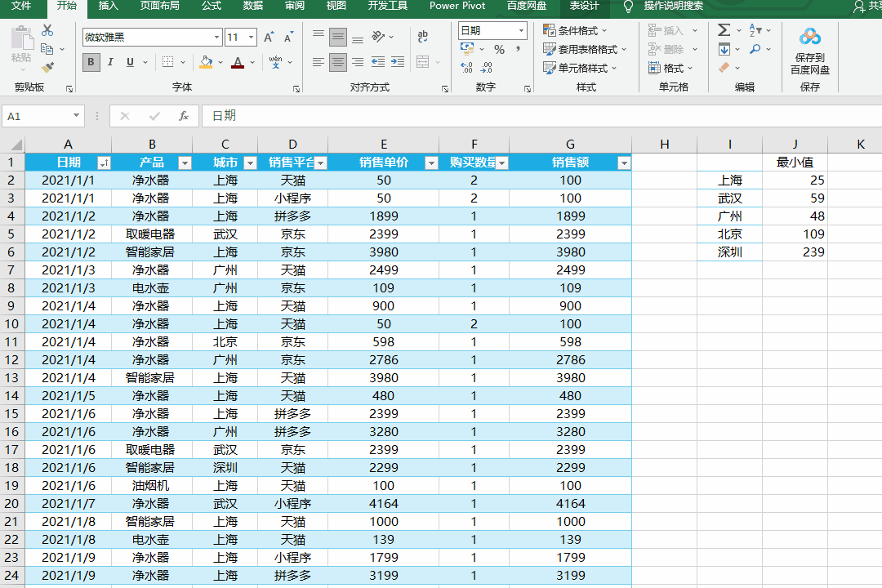Click the percent style icon
The height and width of the screenshot is (588, 882).
click(x=499, y=50)
